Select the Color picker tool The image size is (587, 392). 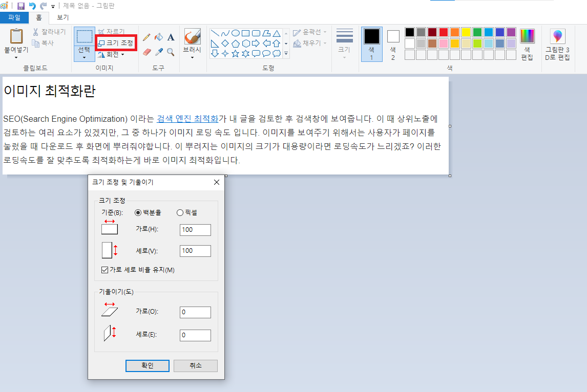click(x=159, y=51)
